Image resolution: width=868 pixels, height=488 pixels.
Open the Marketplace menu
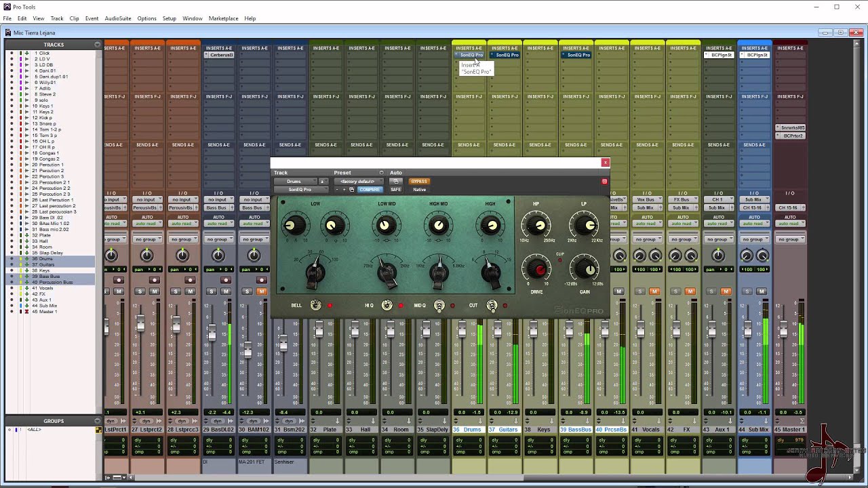tap(223, 18)
